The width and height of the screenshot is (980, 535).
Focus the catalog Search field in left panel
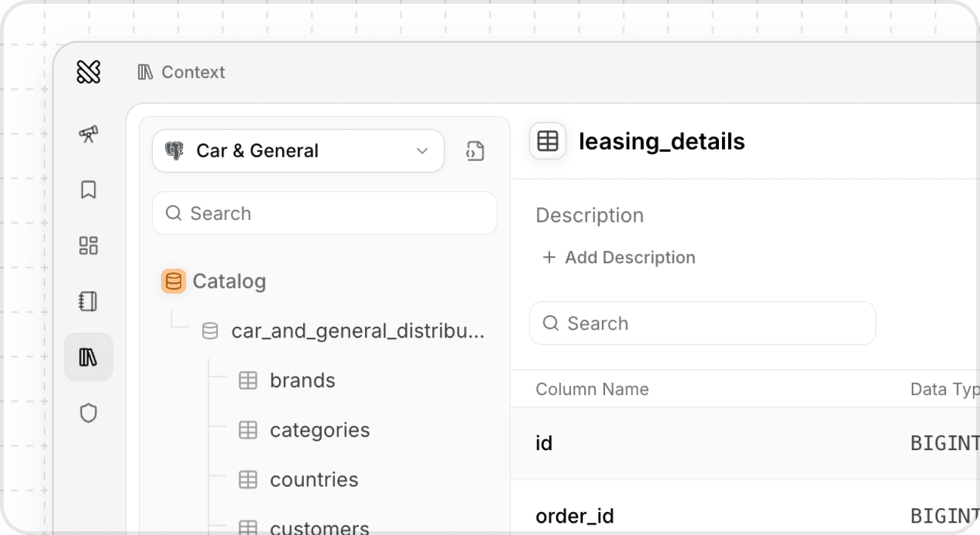pos(325,214)
